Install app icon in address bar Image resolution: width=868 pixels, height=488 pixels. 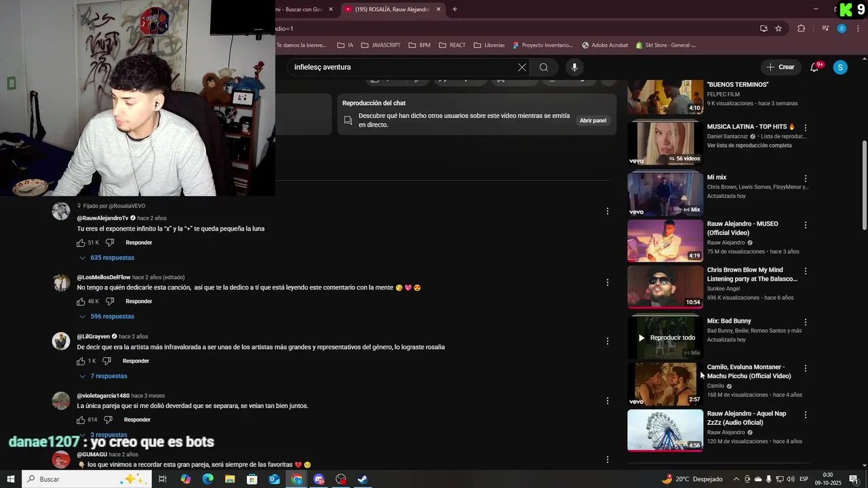764,28
